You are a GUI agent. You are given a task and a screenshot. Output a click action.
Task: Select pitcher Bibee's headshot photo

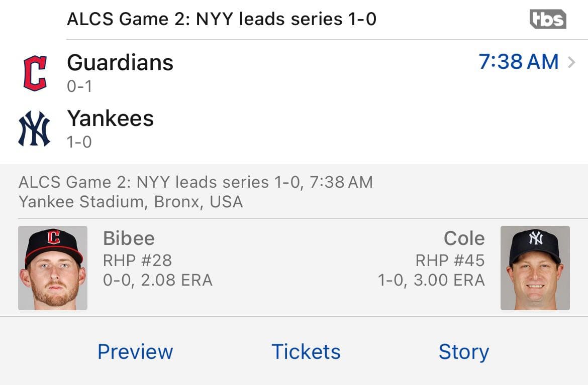pos(52,267)
